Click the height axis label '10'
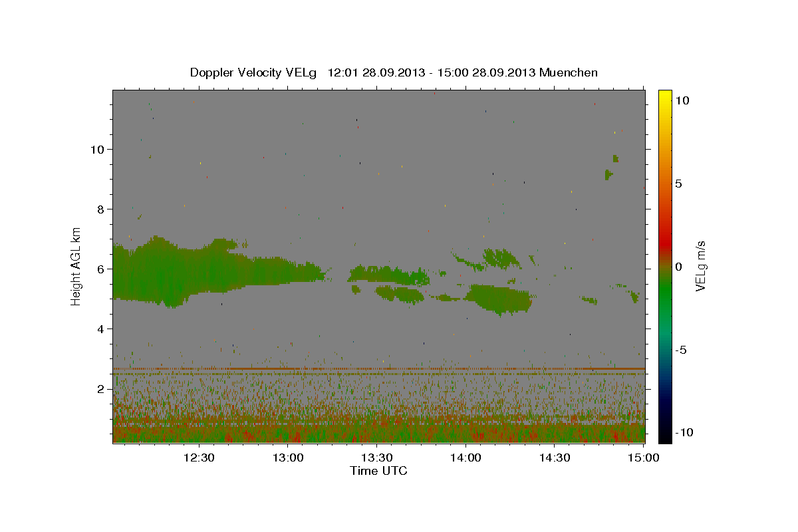 pyautogui.click(x=97, y=149)
